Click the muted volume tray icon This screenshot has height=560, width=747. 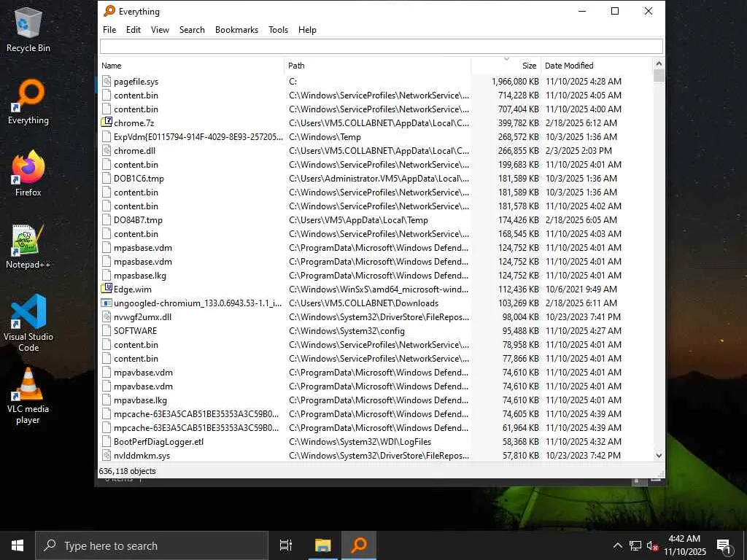652,545
